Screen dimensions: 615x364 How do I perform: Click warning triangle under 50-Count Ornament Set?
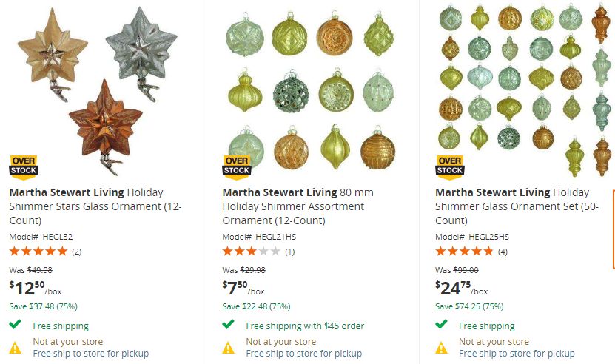[x=442, y=347]
